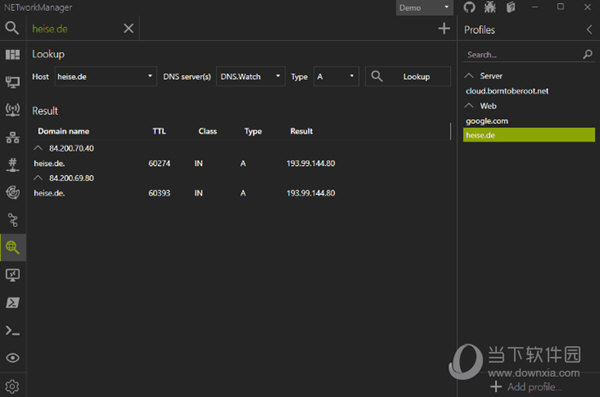600x397 pixels.
Task: Open the GitHub icon in title bar
Action: 470,7
